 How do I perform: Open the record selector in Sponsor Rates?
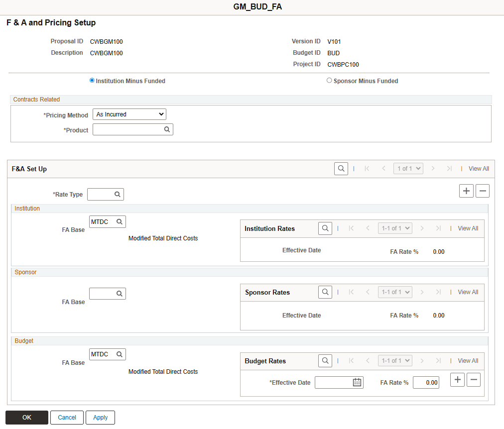point(395,292)
